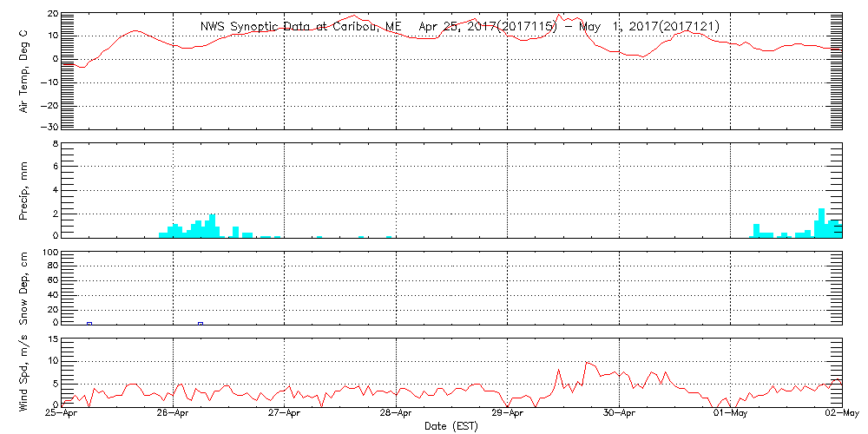
Task: Click the first snow depth marker near 25-Apr
Action: point(89,323)
